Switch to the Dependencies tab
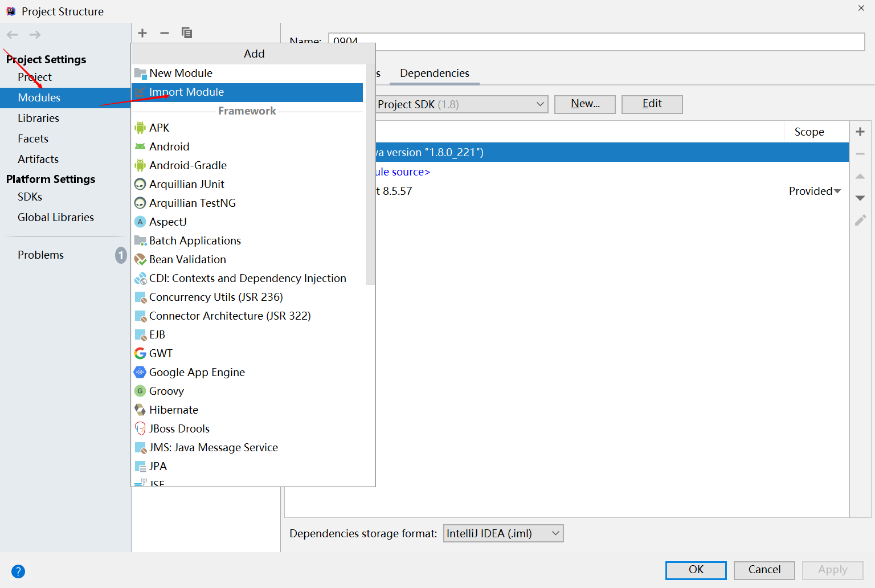875x588 pixels. pyautogui.click(x=435, y=73)
